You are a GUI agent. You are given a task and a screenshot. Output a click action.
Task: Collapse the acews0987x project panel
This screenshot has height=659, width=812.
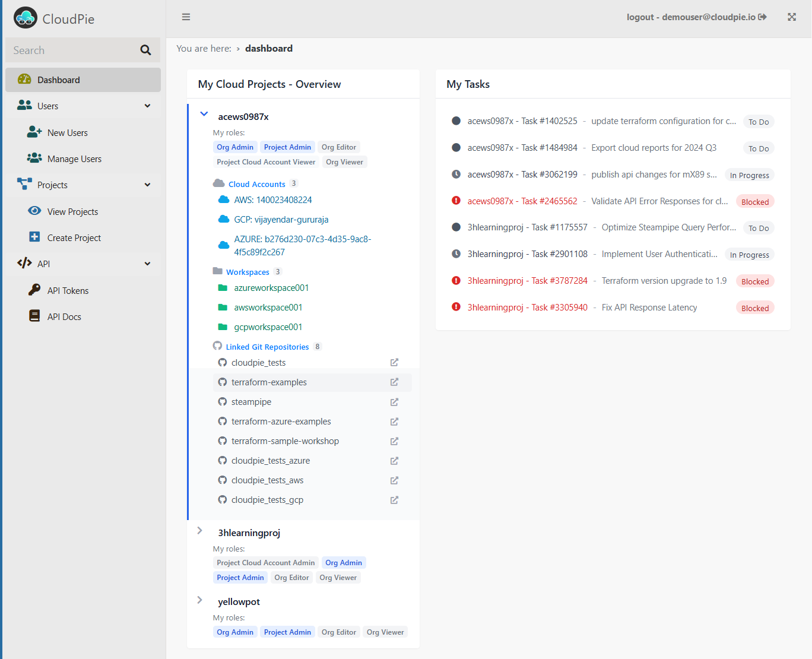(x=204, y=113)
